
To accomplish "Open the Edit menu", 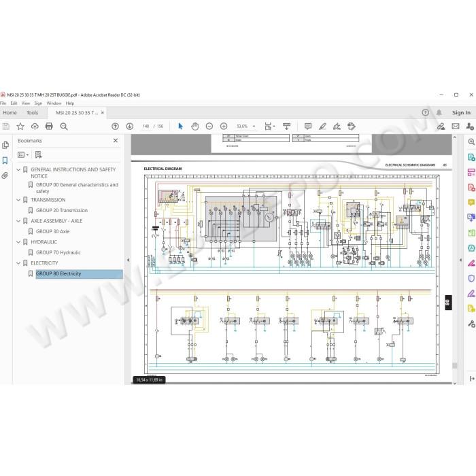I will [x=14, y=103].
